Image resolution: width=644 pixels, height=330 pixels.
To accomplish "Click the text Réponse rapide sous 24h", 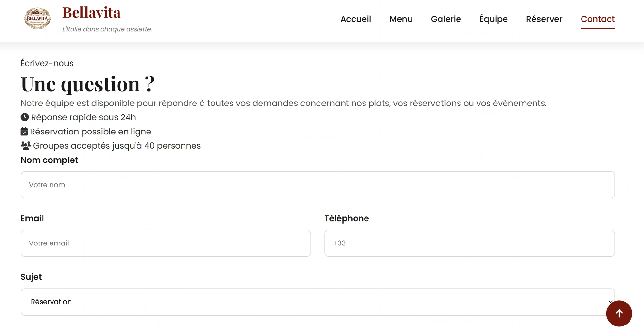I will (83, 117).
